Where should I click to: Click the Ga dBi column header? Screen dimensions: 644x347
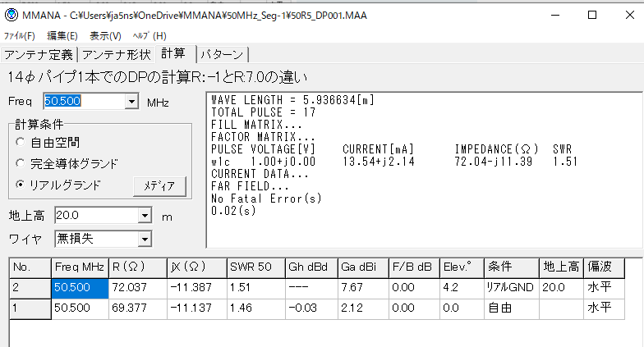click(x=361, y=267)
